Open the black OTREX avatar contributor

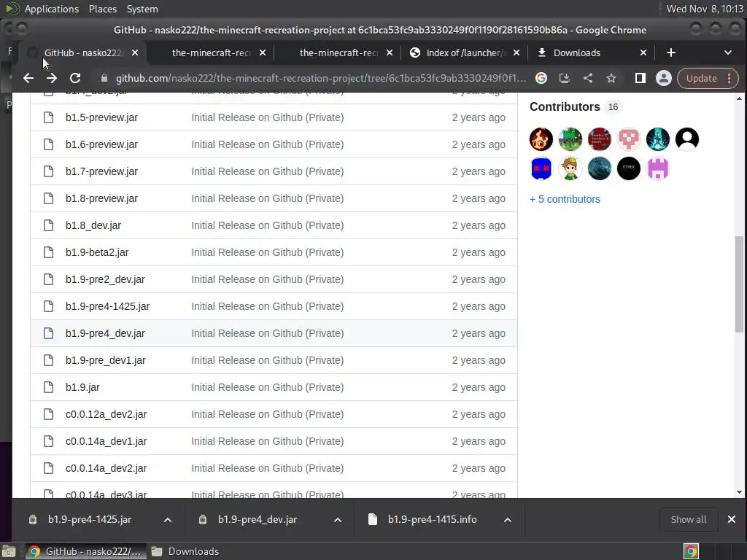pyautogui.click(x=629, y=168)
